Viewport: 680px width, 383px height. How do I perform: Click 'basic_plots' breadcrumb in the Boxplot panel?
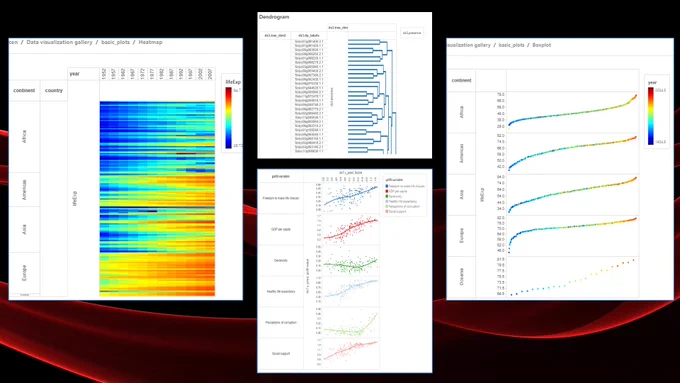511,45
